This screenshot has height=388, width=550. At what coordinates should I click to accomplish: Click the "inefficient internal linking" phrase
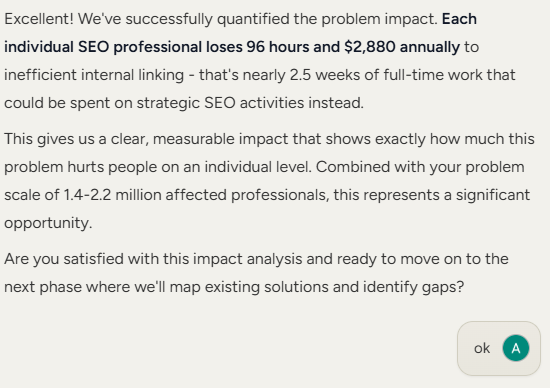pyautogui.click(x=94, y=75)
